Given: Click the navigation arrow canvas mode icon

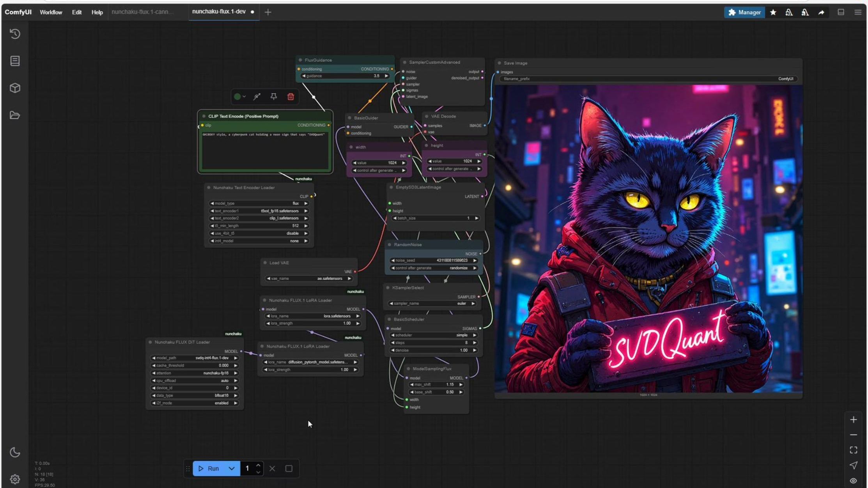Looking at the screenshot, I should click(854, 465).
